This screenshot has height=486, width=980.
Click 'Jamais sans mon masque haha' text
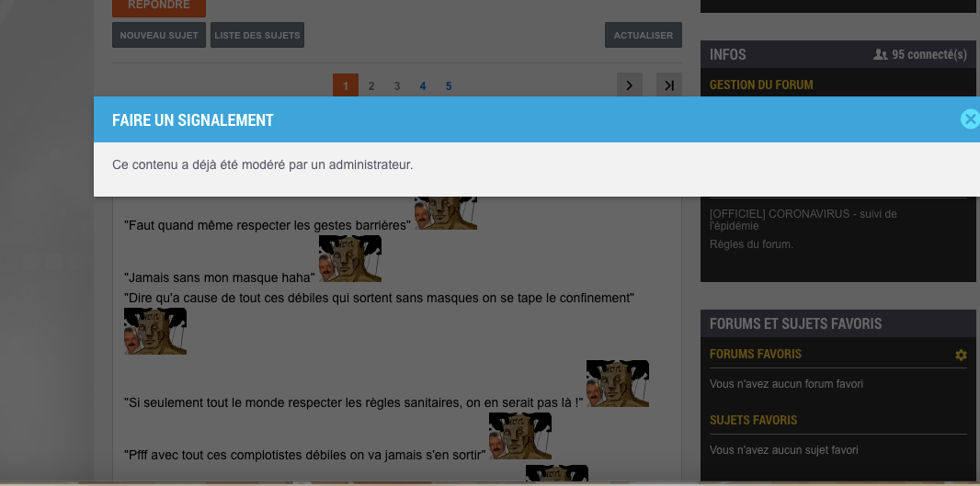pyautogui.click(x=220, y=277)
